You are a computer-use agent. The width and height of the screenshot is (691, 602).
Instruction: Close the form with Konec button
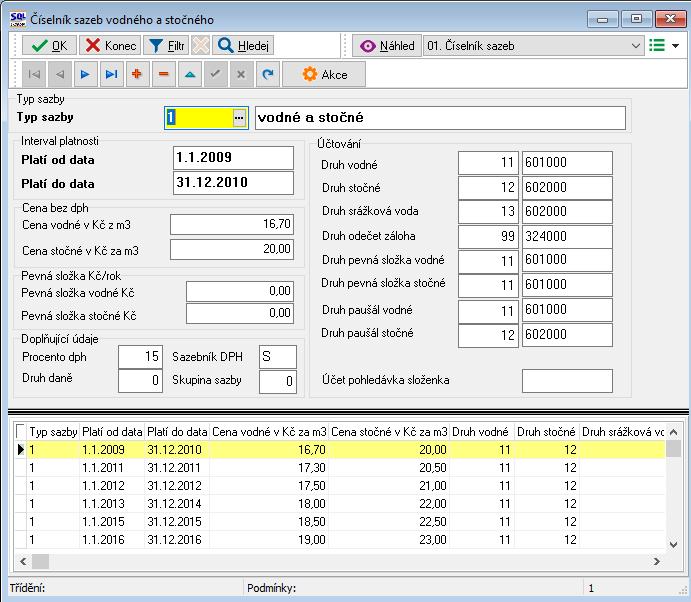(110, 45)
